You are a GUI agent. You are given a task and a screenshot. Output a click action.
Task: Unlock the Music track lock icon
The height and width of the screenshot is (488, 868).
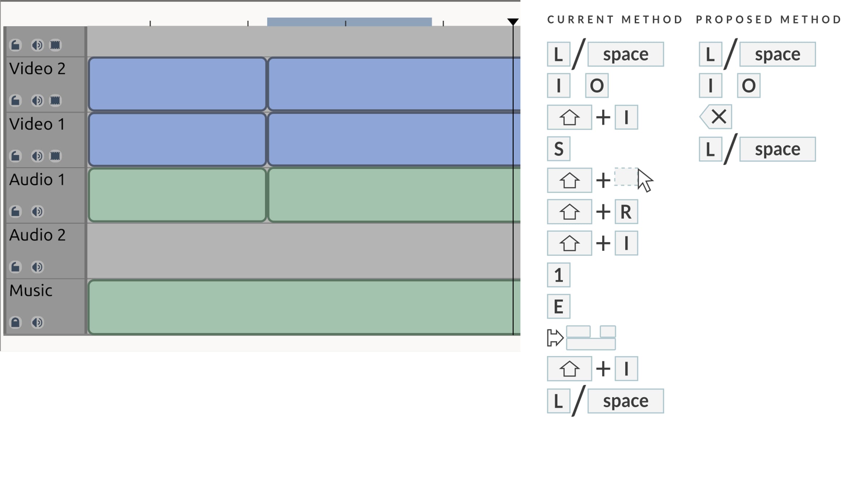tap(16, 322)
